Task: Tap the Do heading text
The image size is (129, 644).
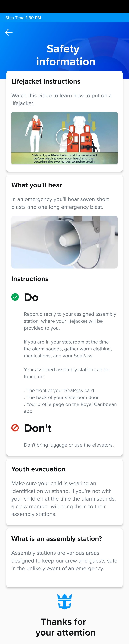Action: pos(31,297)
